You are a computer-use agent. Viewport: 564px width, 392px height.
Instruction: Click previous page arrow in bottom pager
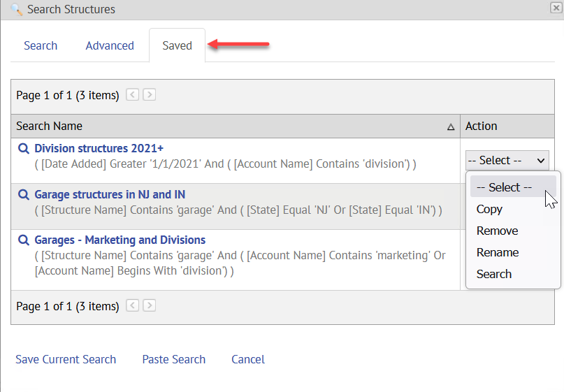click(x=132, y=305)
